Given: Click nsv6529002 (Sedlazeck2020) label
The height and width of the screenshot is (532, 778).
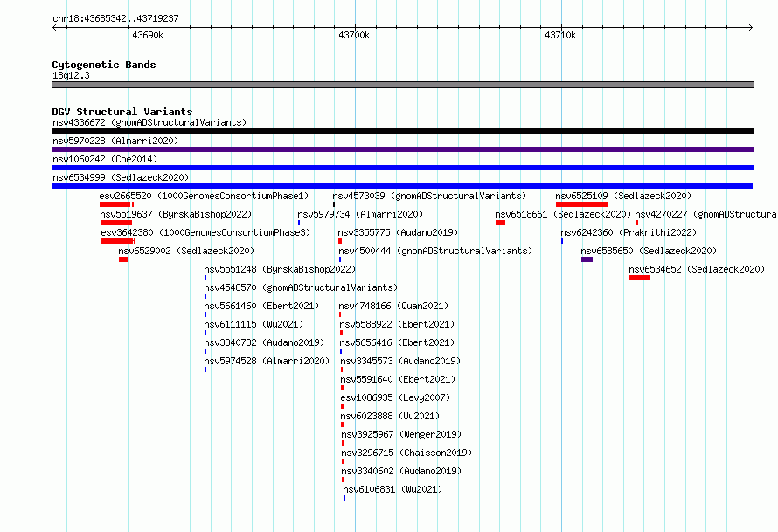Looking at the screenshot, I should [186, 251].
